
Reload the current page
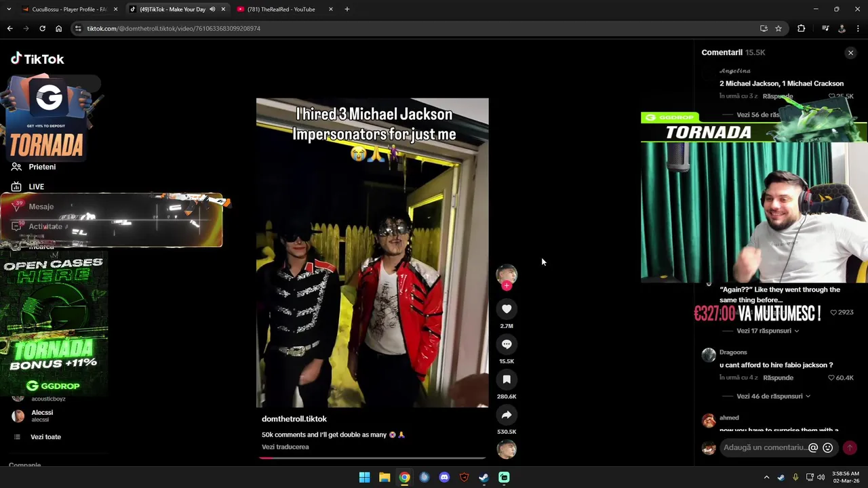42,28
